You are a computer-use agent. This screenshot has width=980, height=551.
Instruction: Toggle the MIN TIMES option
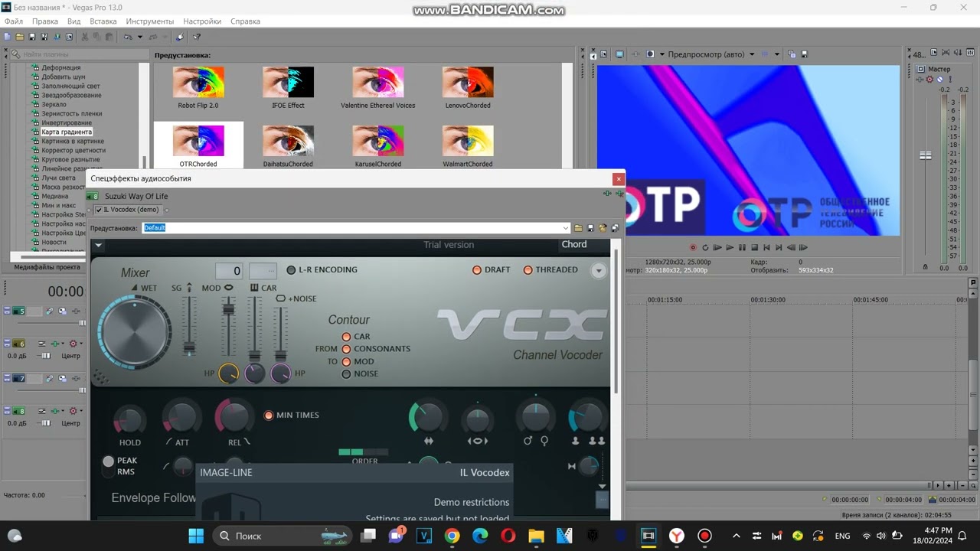269,416
